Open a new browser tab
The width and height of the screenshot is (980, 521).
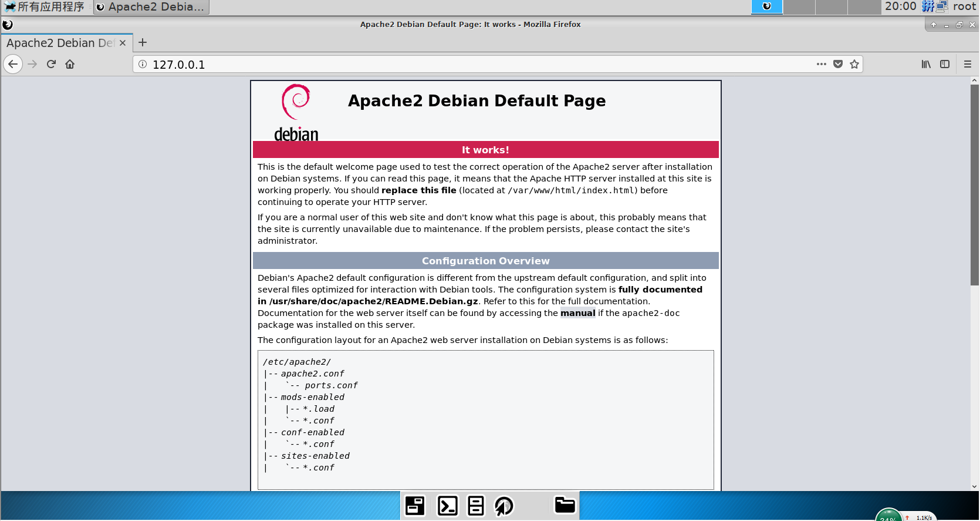click(143, 42)
